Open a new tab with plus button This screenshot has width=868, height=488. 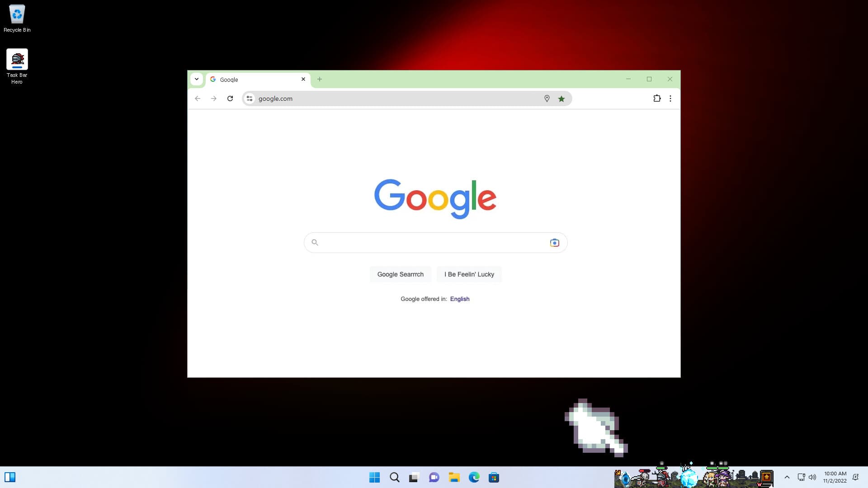pyautogui.click(x=320, y=79)
